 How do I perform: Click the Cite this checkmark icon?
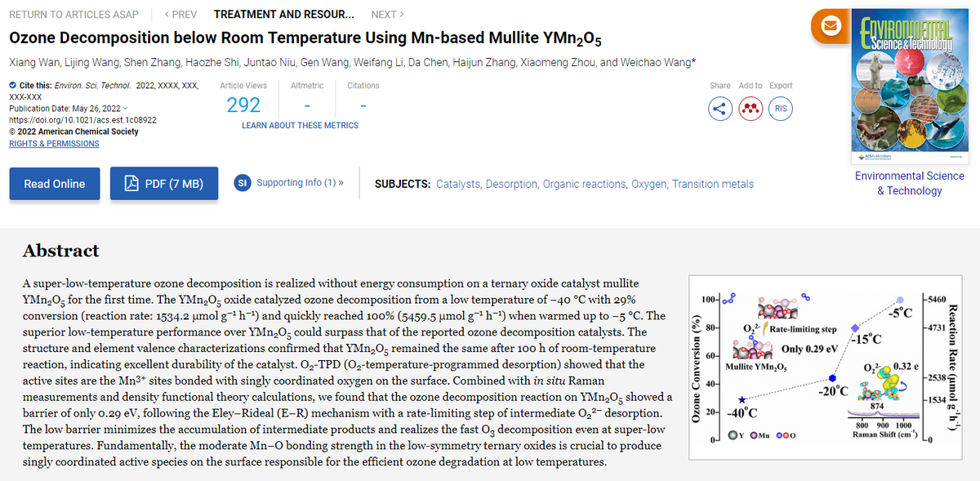[x=12, y=86]
